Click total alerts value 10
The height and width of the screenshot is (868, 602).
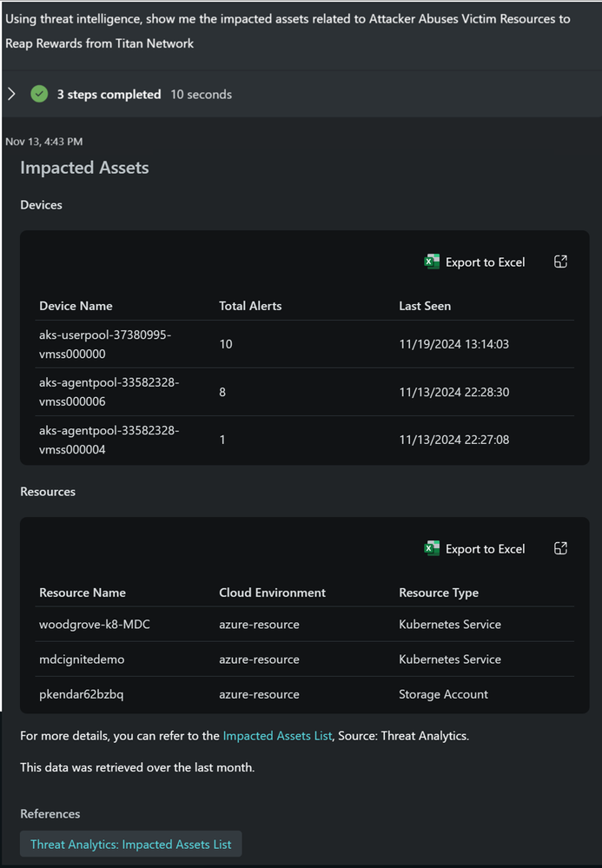pyautogui.click(x=226, y=344)
